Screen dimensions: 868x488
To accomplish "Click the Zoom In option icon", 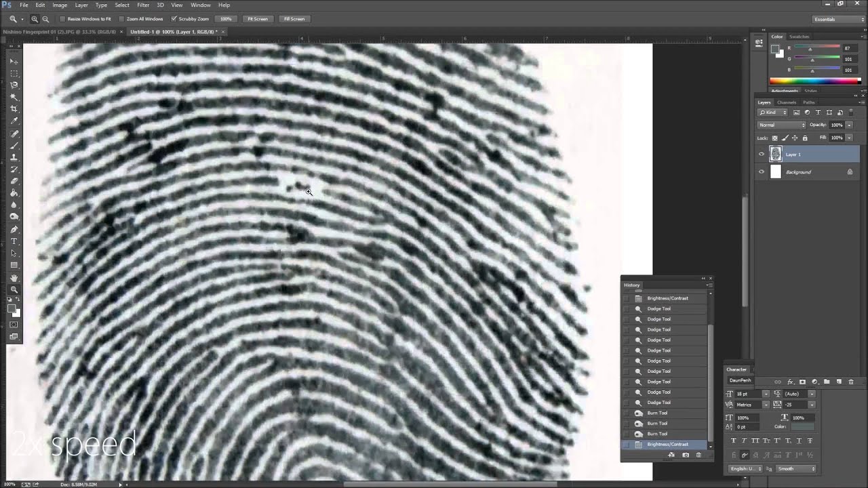I will pyautogui.click(x=35, y=19).
